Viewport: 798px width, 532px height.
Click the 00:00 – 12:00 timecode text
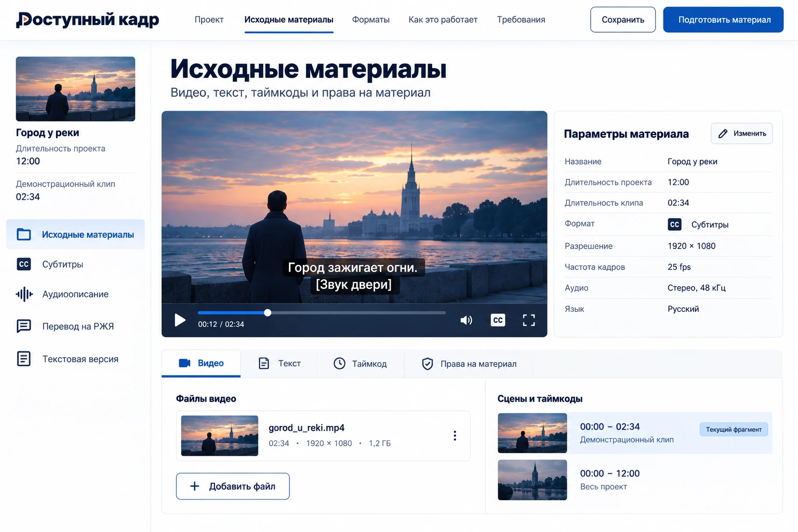click(x=610, y=473)
